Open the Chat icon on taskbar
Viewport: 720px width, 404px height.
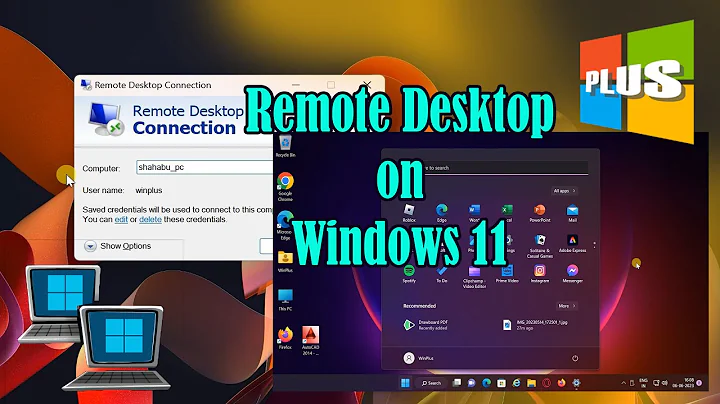click(471, 383)
